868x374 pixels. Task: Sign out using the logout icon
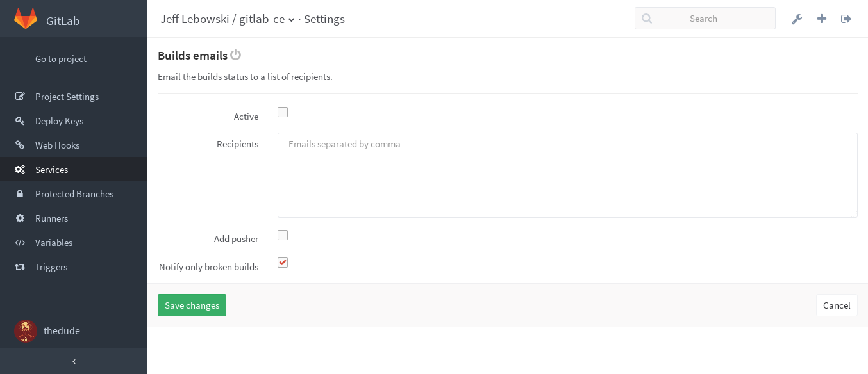[846, 19]
